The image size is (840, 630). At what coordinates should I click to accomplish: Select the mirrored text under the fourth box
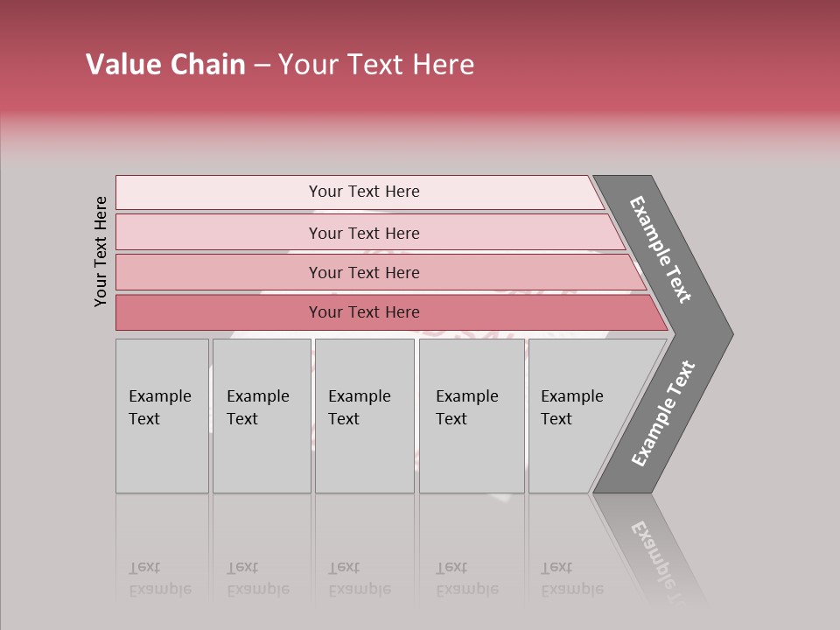click(x=467, y=578)
